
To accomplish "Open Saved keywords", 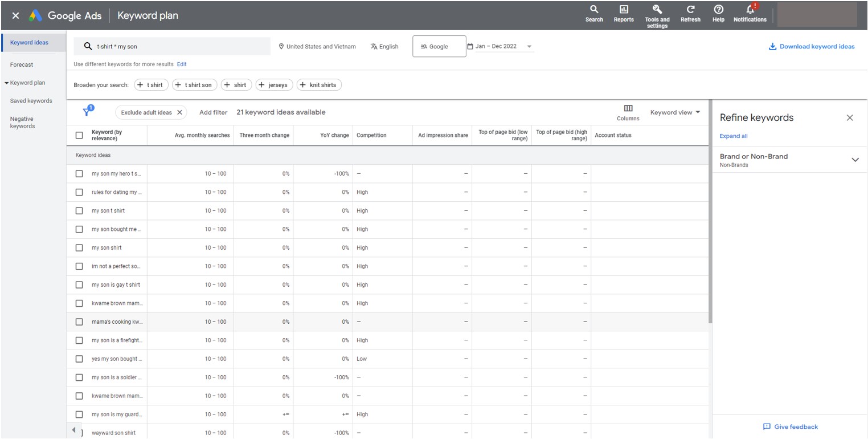I will click(x=31, y=101).
